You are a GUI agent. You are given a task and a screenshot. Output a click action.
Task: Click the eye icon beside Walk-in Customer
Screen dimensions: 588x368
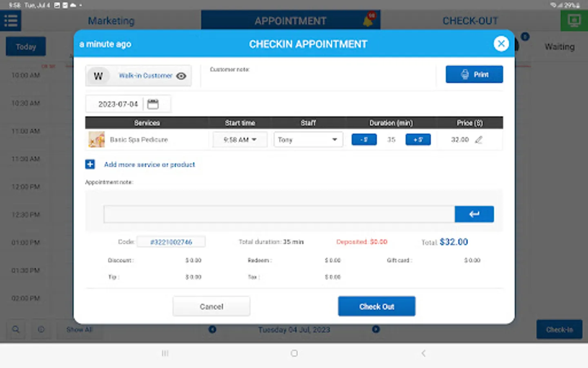coord(181,76)
